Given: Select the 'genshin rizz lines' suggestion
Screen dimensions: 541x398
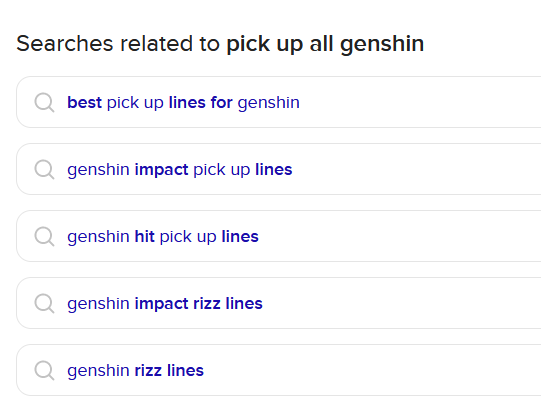Looking at the screenshot, I should 136,370.
